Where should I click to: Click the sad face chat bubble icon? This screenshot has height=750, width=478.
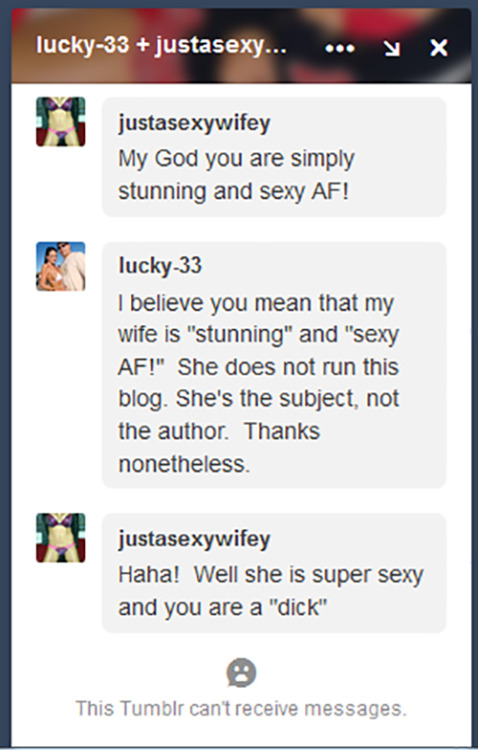[x=241, y=673]
